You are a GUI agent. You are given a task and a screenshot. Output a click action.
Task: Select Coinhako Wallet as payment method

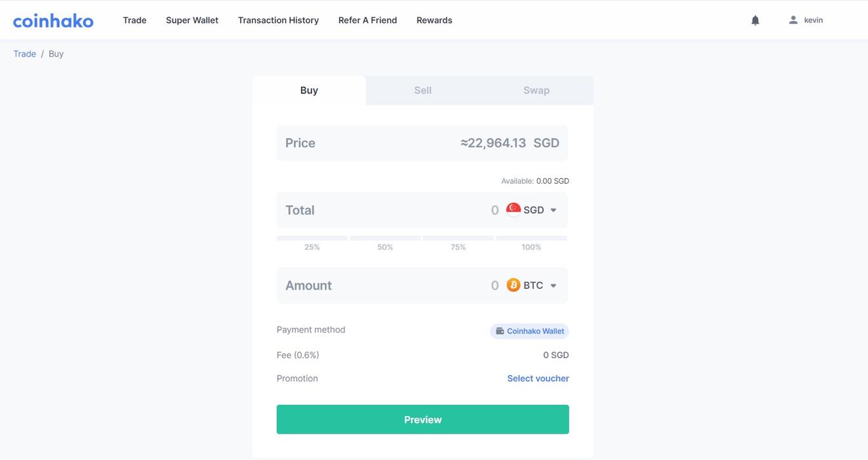point(529,331)
